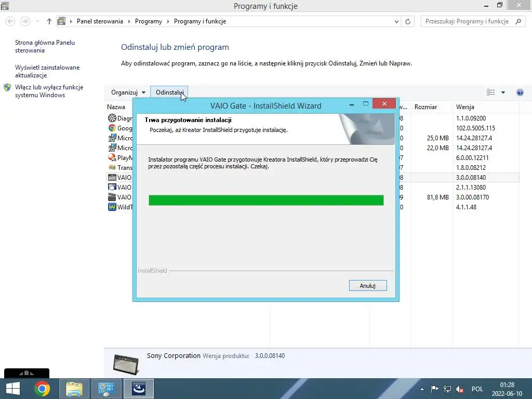Click the Anuluj button in InstallShield Wizard
Image resolution: width=532 pixels, height=399 pixels.
[368, 286]
